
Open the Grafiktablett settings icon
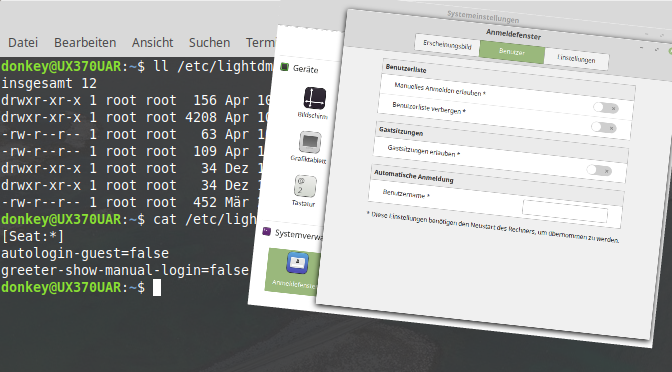click(x=310, y=142)
